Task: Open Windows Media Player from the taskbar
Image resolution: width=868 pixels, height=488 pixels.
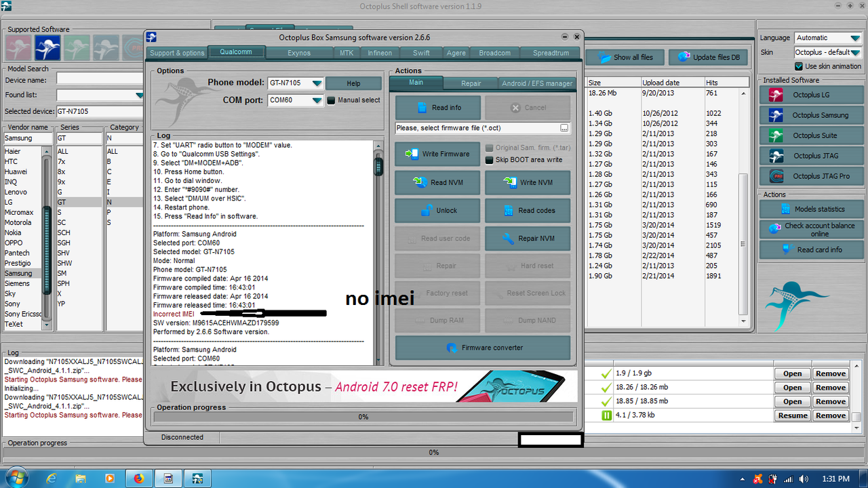Action: [110, 479]
